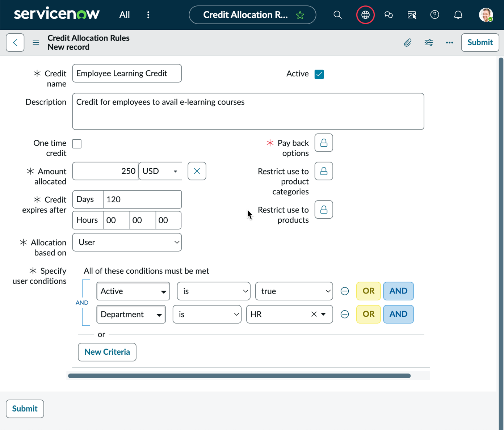Click the attachments paperclip icon
504x430 pixels.
(408, 43)
